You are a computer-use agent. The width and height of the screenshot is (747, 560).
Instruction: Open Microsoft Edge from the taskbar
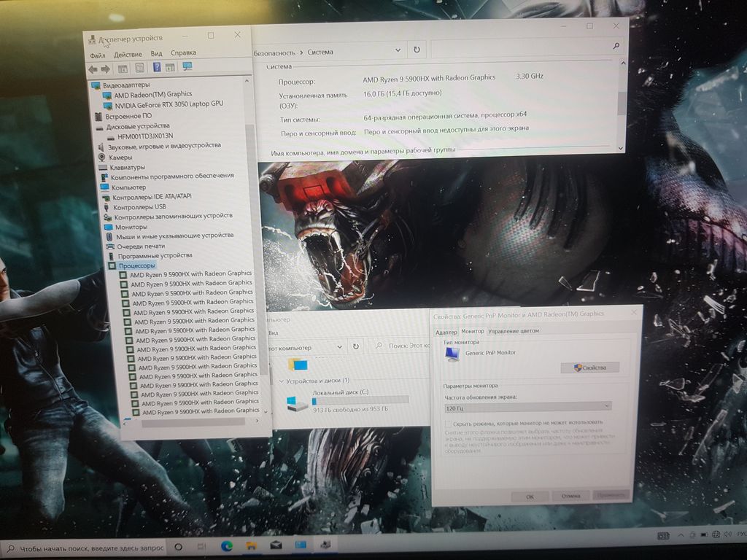[227, 545]
